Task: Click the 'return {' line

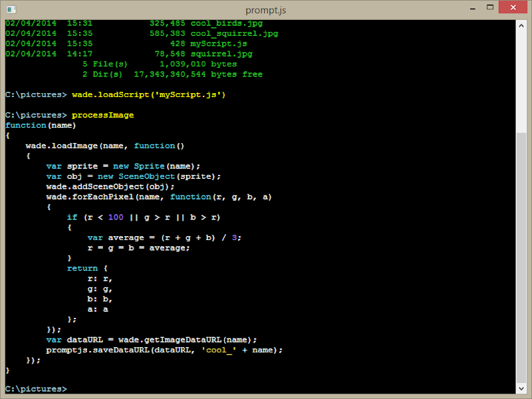Action: click(x=87, y=268)
